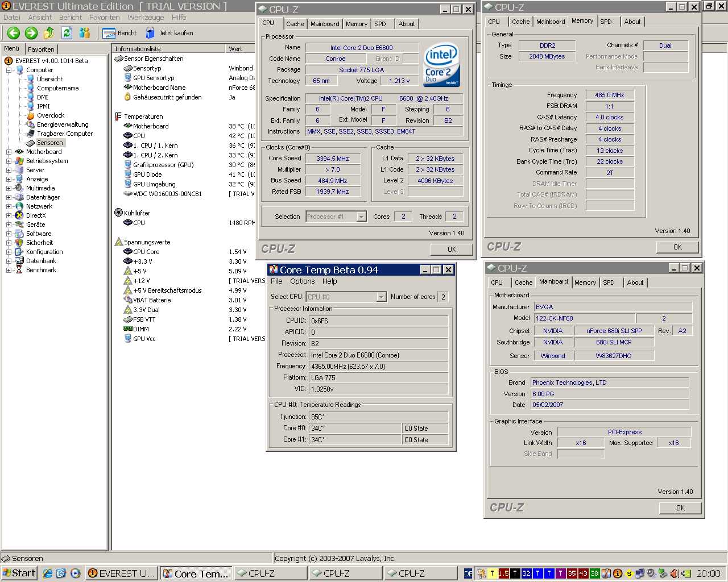Launch Internet Explorer from quick launch
The image size is (728, 582).
(x=48, y=573)
